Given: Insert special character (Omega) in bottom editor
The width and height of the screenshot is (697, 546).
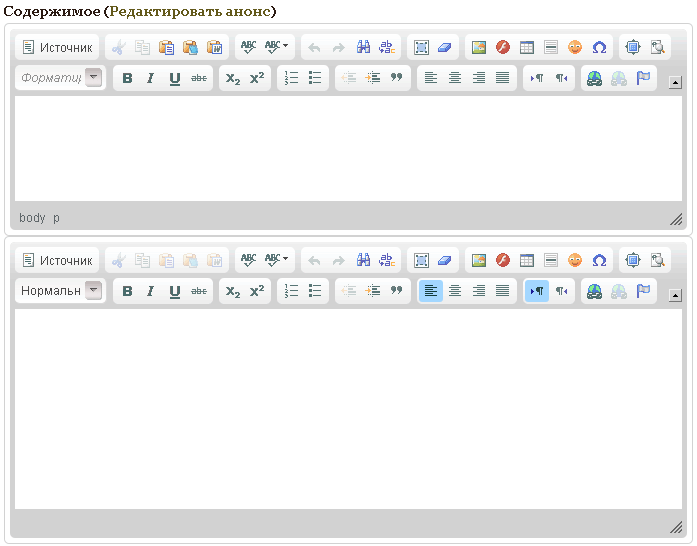Looking at the screenshot, I should (599, 260).
